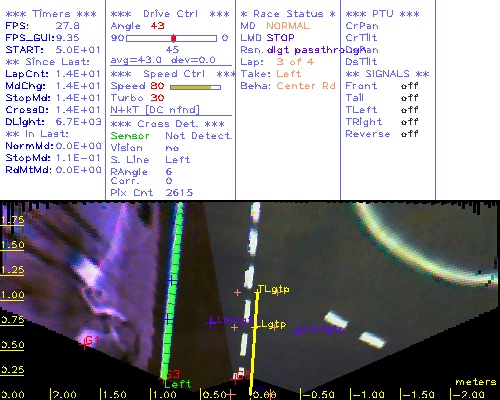Click the yellow Speed progress bar

(195, 87)
